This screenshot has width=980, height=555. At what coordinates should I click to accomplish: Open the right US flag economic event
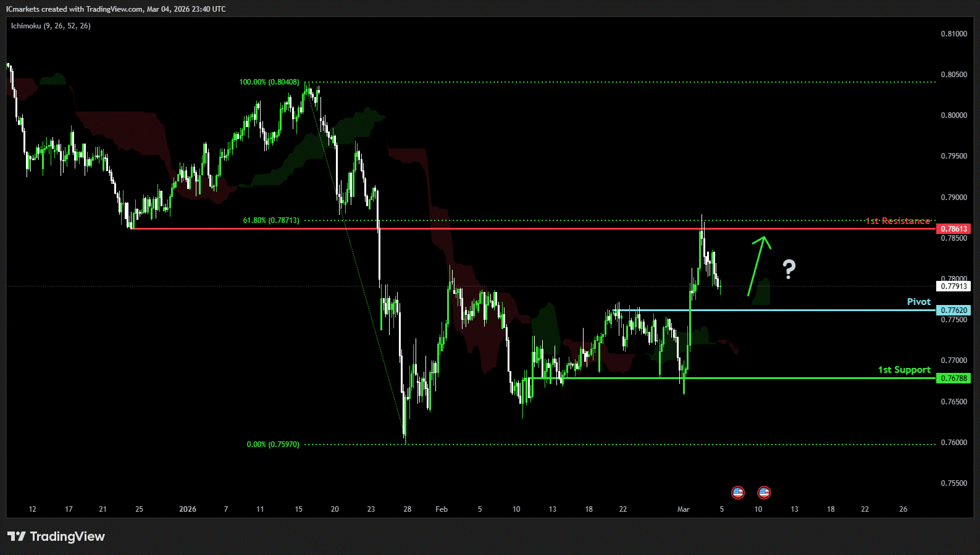764,493
